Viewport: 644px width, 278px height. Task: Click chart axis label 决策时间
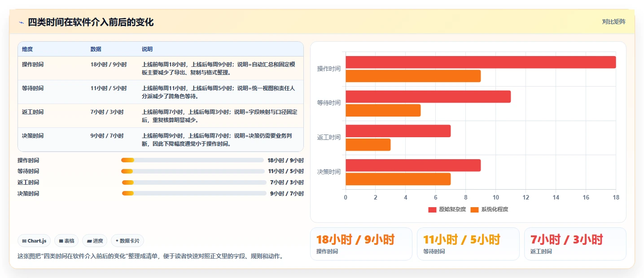(x=329, y=172)
